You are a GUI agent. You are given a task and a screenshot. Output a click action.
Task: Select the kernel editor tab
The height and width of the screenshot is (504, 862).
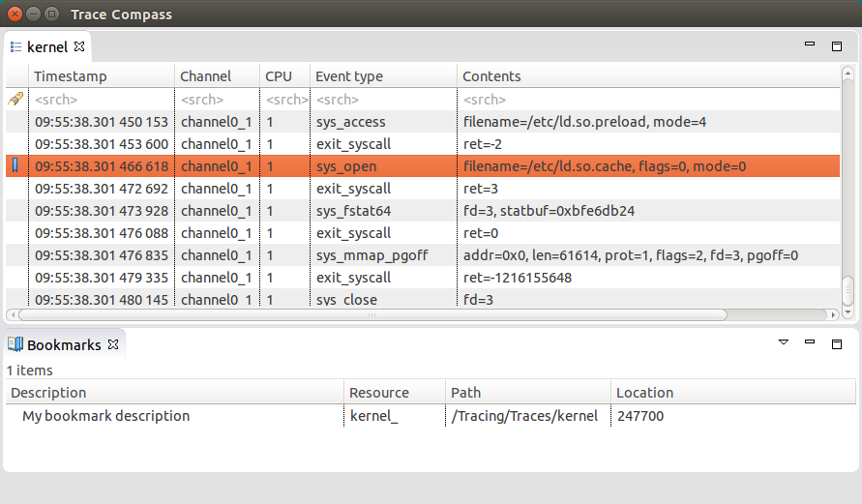46,46
